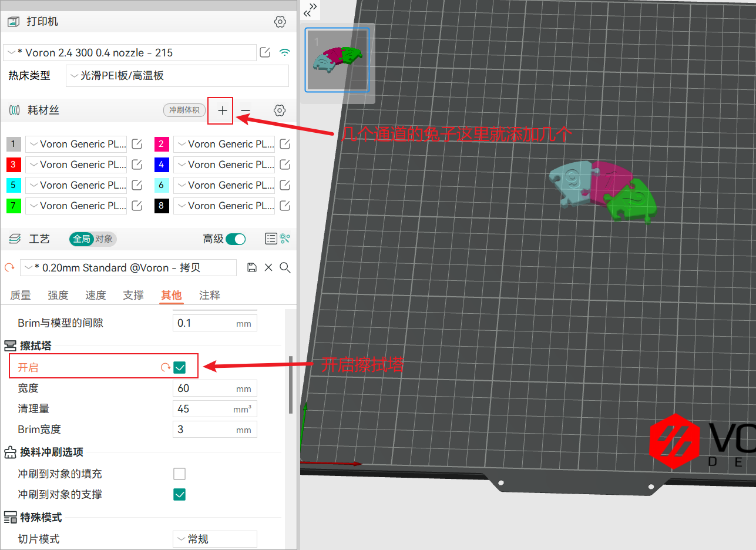Click the compare presets icon

285,239
